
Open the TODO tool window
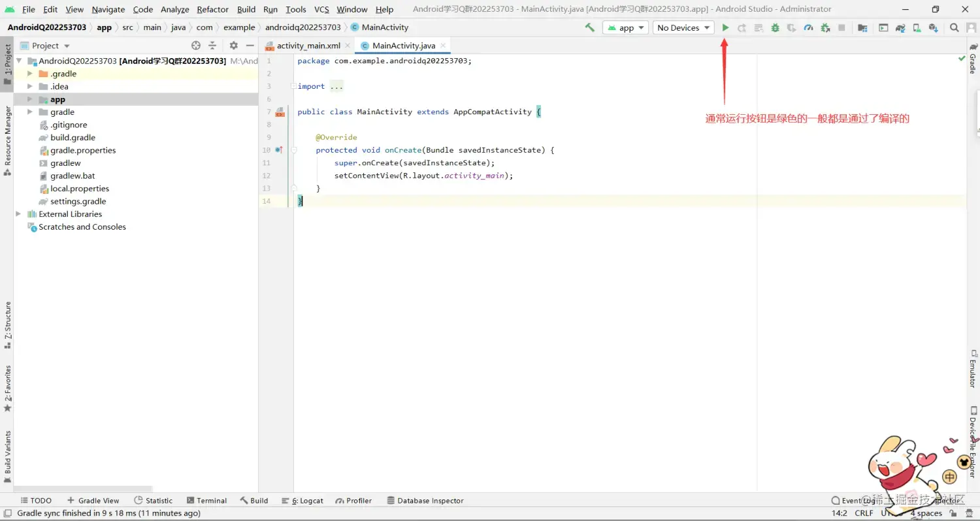(x=35, y=501)
